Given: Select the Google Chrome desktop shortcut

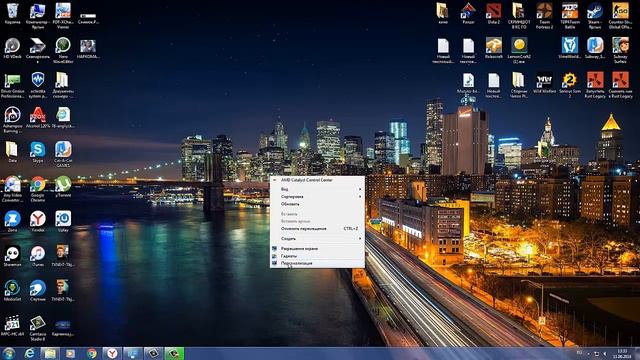Looking at the screenshot, I should [x=38, y=189].
